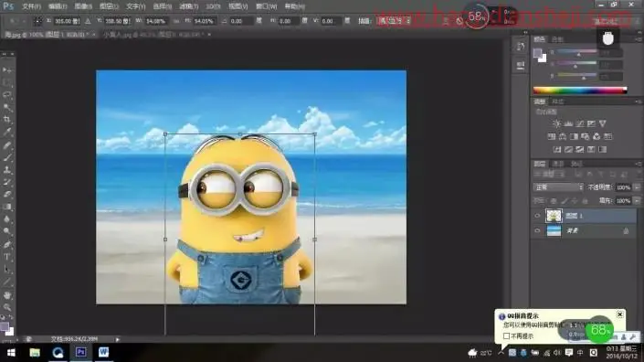Screen dimensions: 644x362
Task: Open the History panel icon in collapsed dock
Action: pos(521,47)
